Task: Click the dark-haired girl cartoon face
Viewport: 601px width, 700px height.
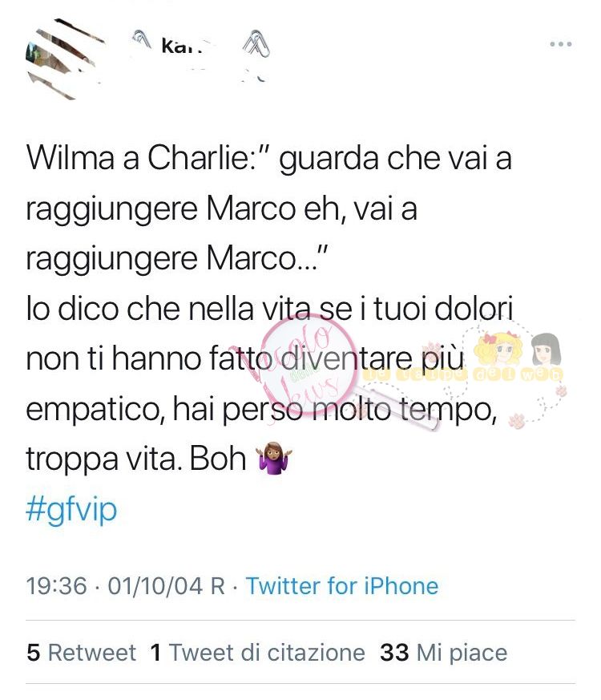Action: [545, 349]
